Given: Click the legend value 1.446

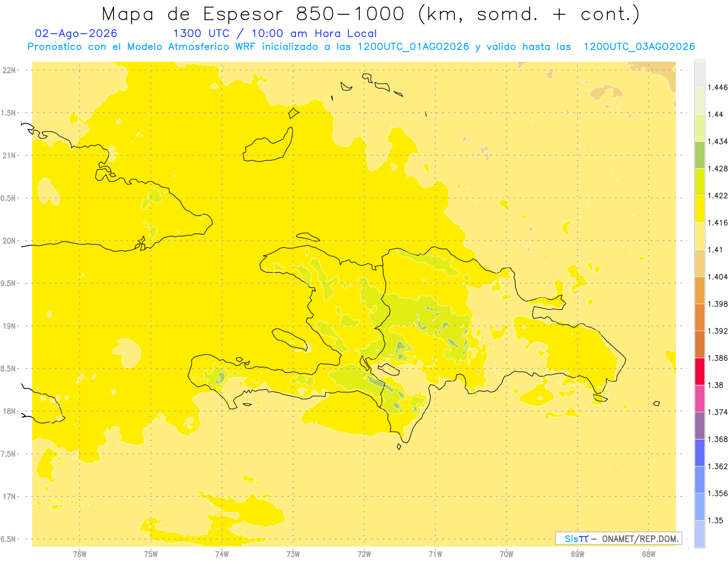Looking at the screenshot, I should point(718,87).
